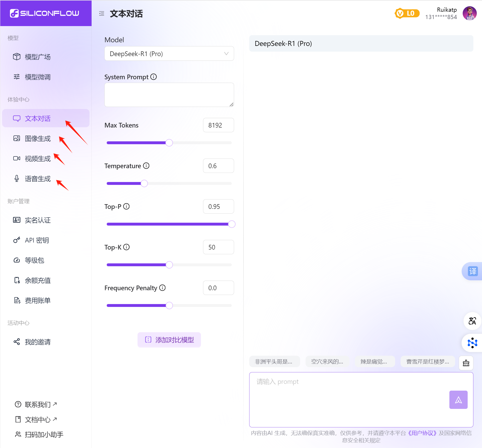Click the 实名认证 ID card icon
The width and height of the screenshot is (482, 448).
(x=17, y=220)
